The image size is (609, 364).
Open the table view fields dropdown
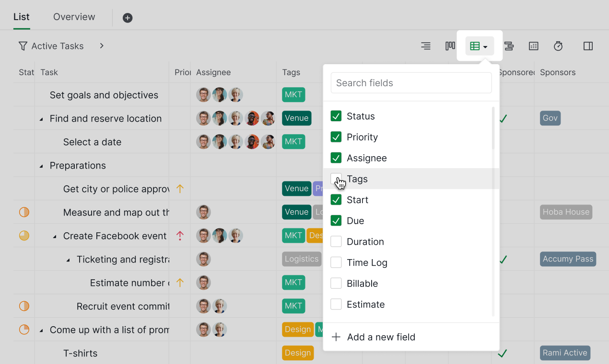pos(479,46)
